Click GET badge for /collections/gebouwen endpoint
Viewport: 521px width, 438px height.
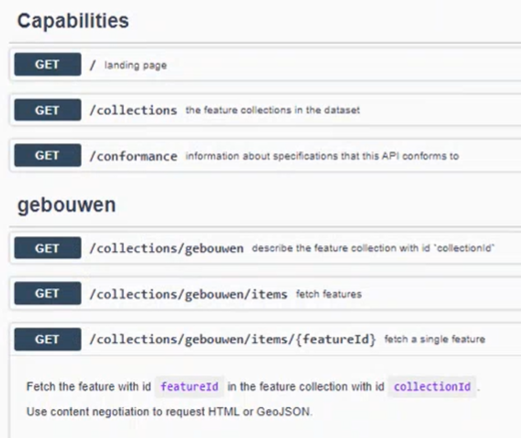click(x=48, y=248)
